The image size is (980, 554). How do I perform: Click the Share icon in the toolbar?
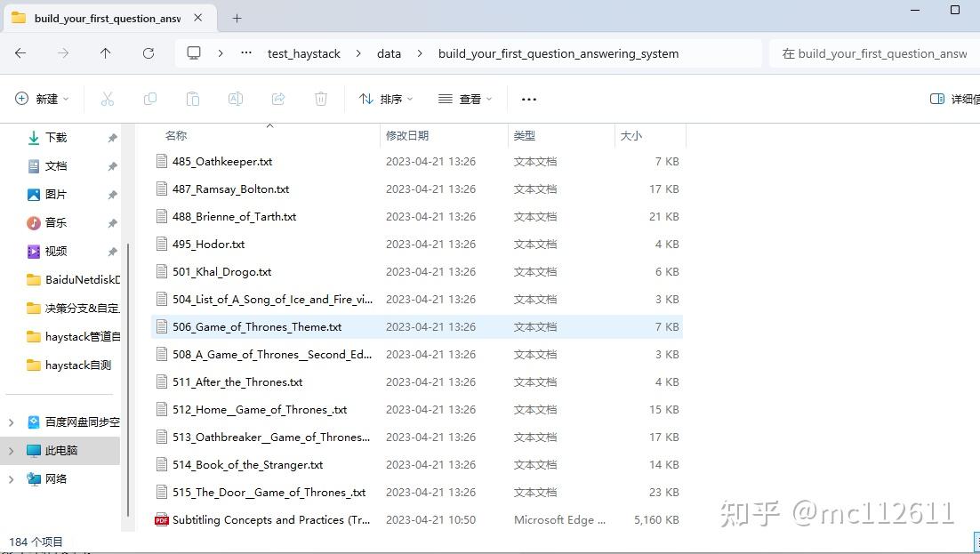coord(278,99)
